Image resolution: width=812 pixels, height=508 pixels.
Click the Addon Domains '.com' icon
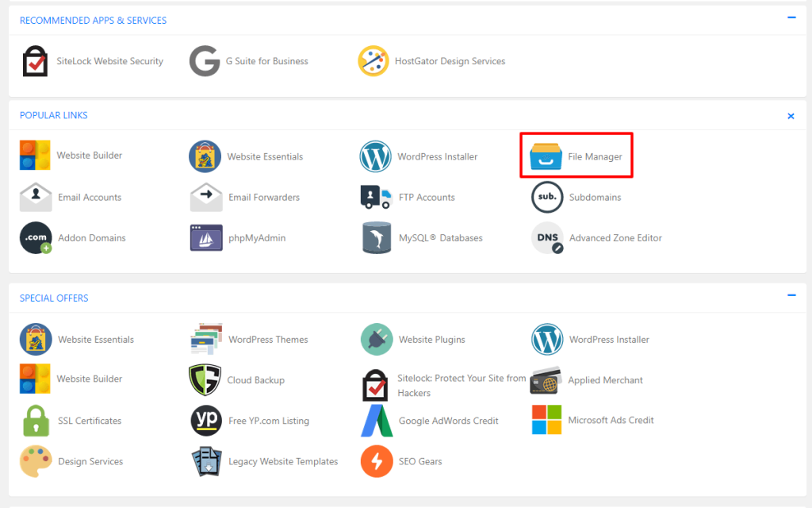36,238
